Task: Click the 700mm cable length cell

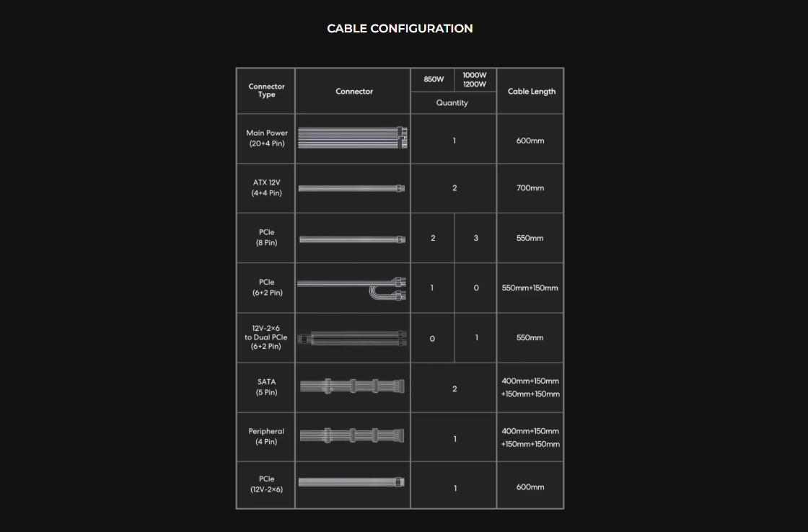Action: click(x=530, y=188)
